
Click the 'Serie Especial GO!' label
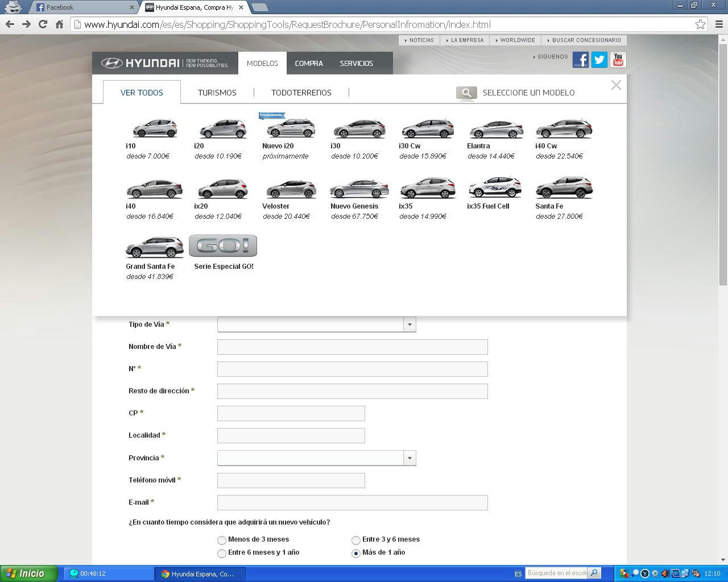[224, 267]
